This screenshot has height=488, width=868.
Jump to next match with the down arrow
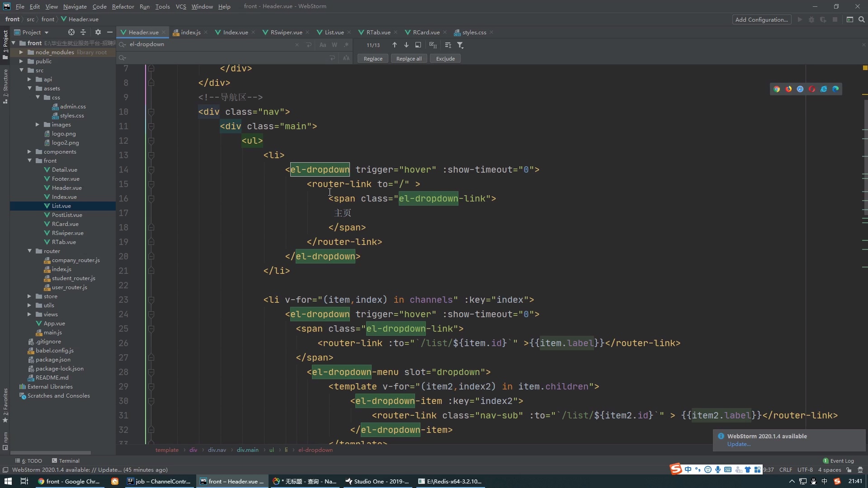pyautogui.click(x=406, y=45)
